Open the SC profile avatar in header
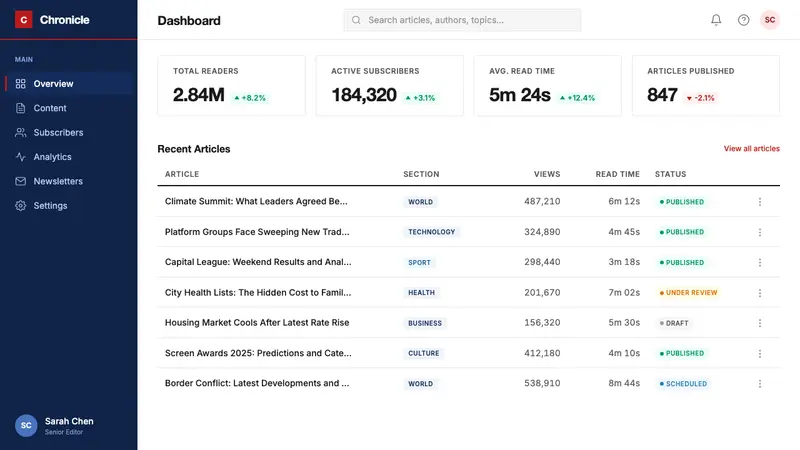 (770, 20)
